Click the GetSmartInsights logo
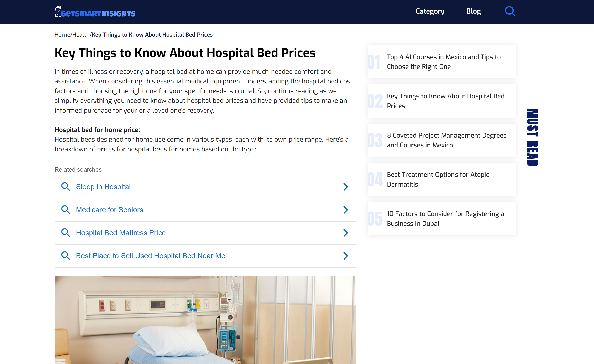Image resolution: width=594 pixels, height=364 pixels. pyautogui.click(x=95, y=12)
